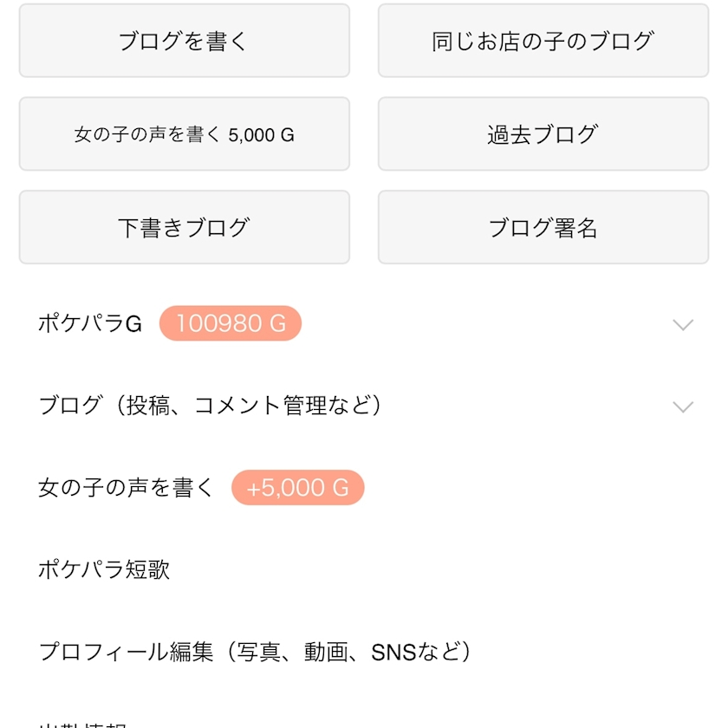Expand the ブログ management section chevron
This screenshot has width=728, height=728.
[x=683, y=406]
